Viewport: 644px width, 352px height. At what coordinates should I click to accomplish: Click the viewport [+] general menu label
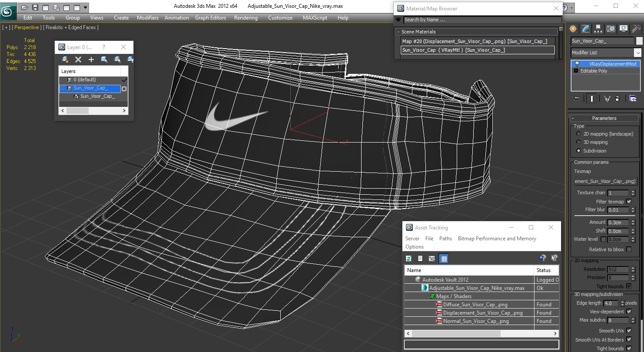6,27
